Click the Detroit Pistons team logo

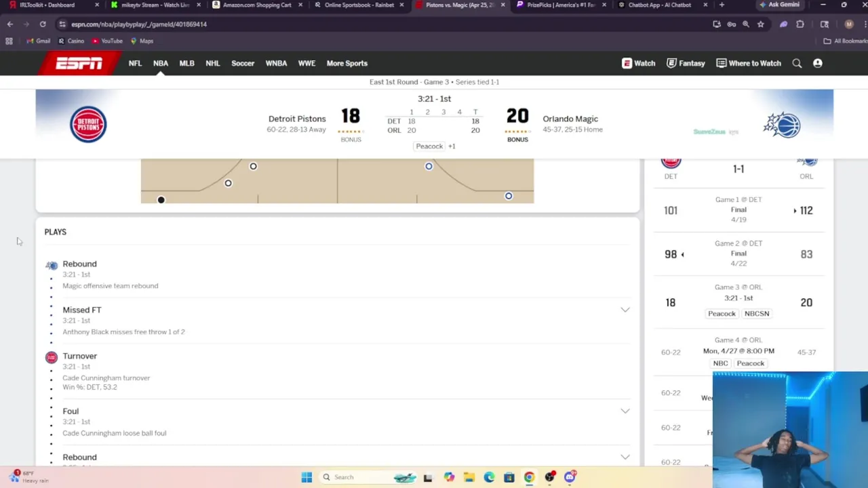click(x=88, y=124)
